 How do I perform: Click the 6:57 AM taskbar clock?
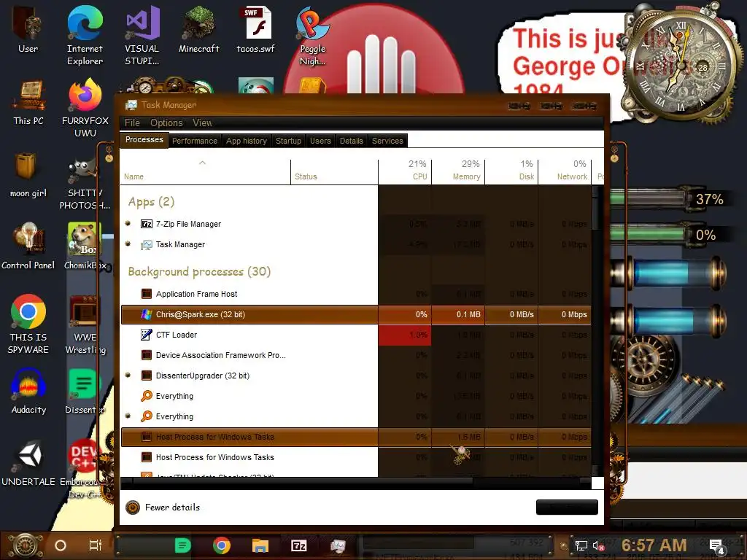click(x=654, y=545)
